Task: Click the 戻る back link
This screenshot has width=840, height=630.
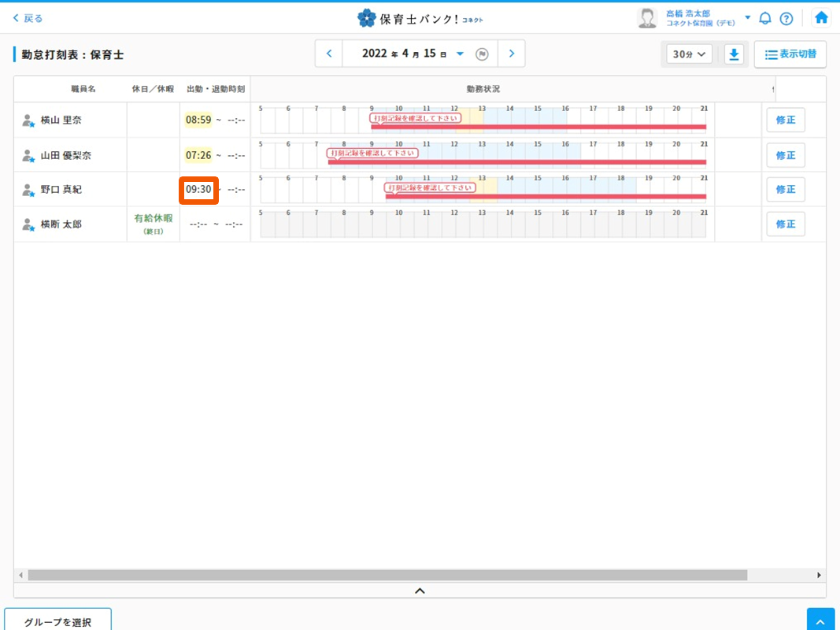Action: click(x=28, y=18)
